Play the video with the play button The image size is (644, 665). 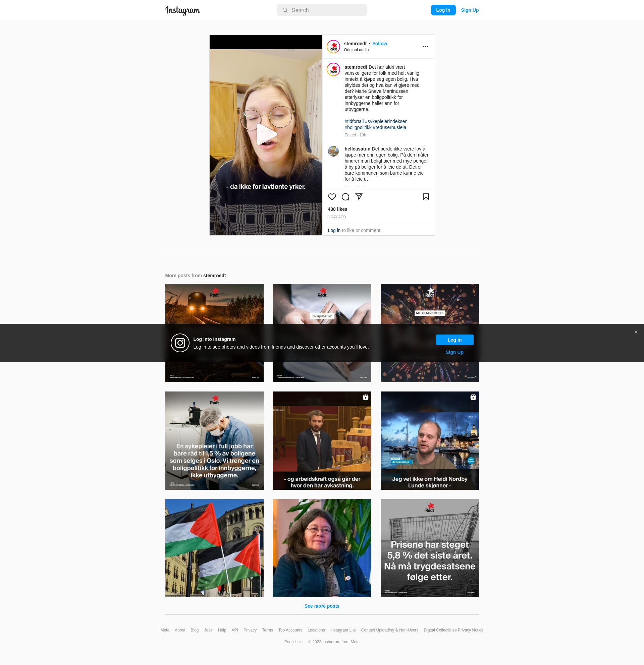(266, 134)
